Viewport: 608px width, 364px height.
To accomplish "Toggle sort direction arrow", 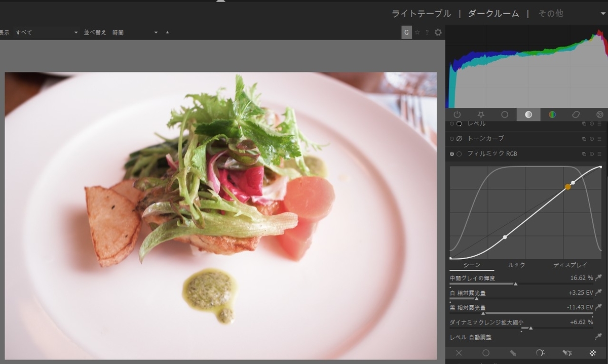I will (167, 32).
